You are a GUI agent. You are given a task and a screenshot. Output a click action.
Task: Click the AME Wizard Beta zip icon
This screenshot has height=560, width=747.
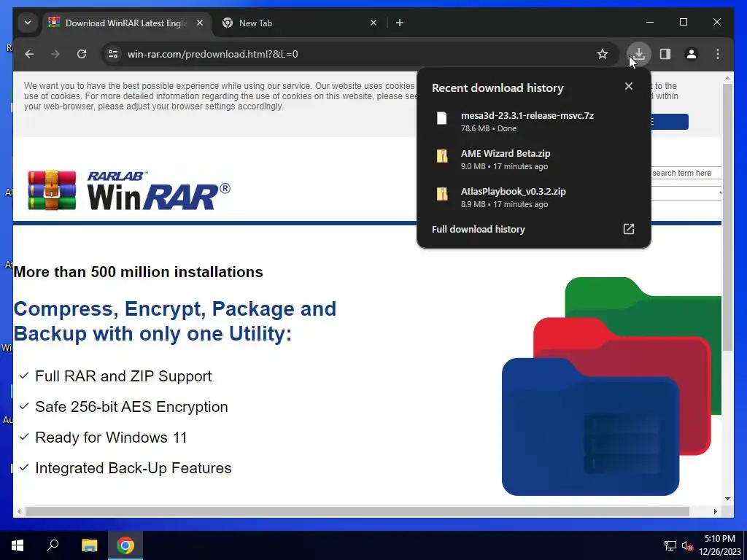442,156
